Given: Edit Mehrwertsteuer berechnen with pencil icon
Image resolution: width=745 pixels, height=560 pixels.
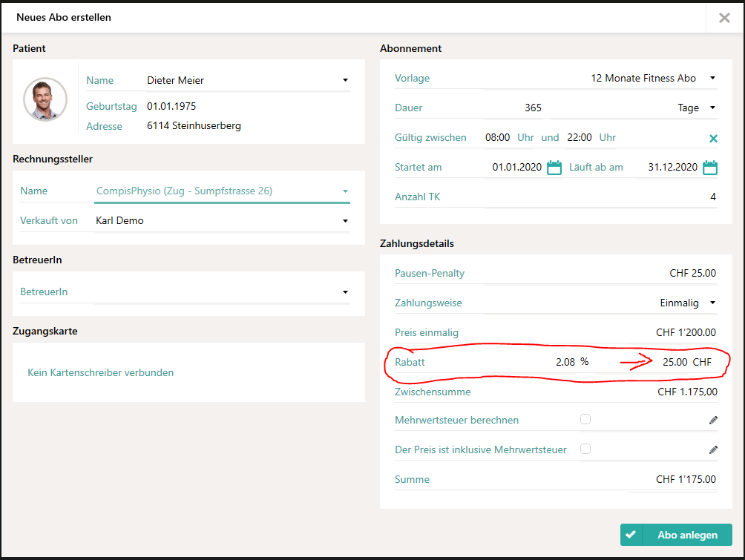Looking at the screenshot, I should (x=713, y=420).
